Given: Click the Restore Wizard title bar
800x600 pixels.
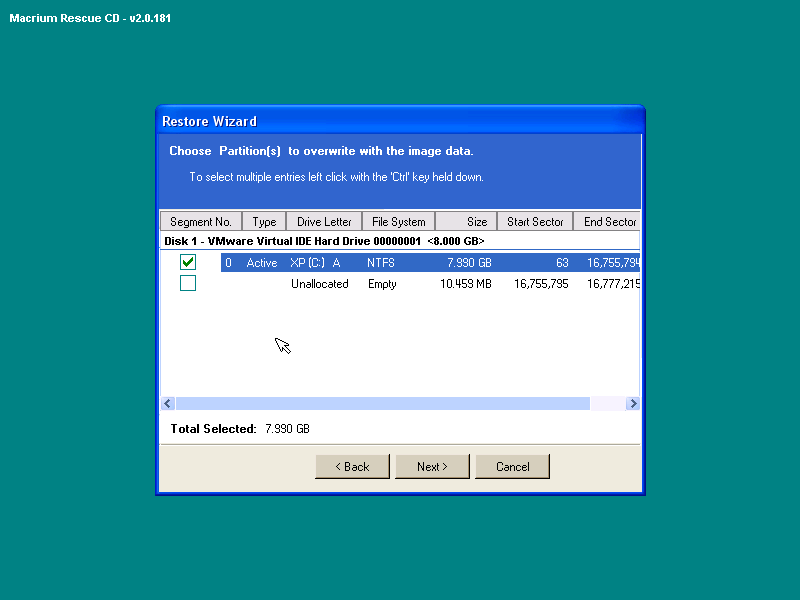Looking at the screenshot, I should pos(400,121).
